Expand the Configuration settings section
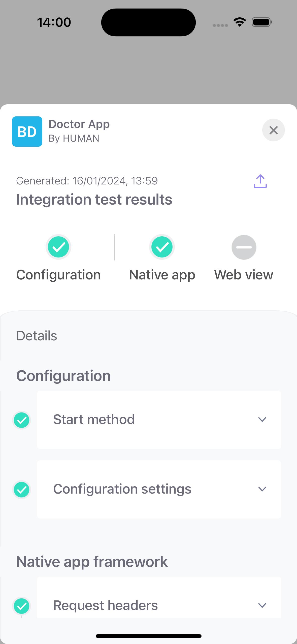Image resolution: width=297 pixels, height=644 pixels. pos(262,489)
